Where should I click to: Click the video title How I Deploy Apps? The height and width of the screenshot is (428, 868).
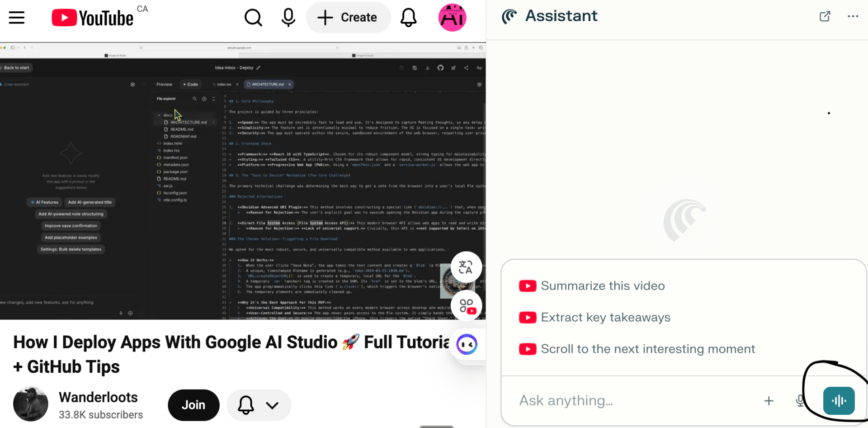coord(231,354)
